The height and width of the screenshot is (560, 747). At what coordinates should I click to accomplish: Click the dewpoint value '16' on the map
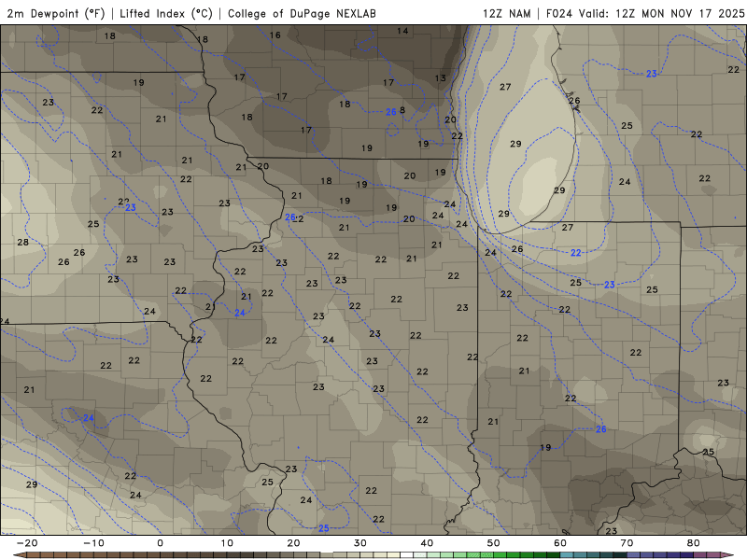(275, 35)
